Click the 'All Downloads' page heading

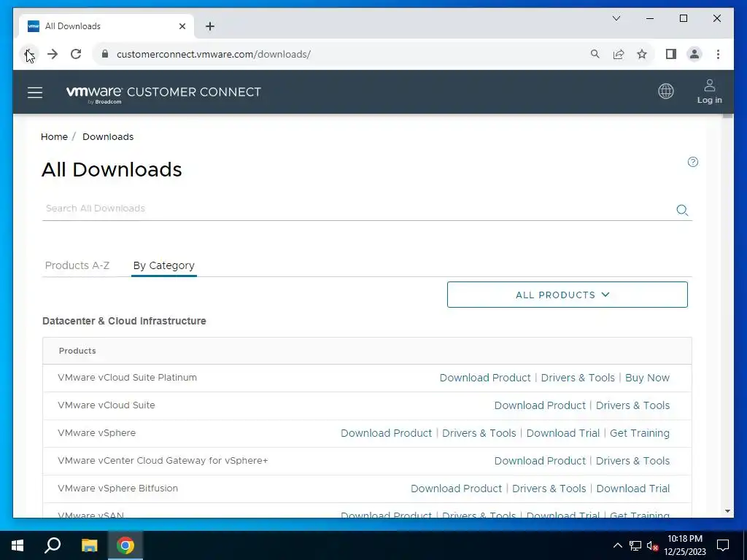tap(112, 169)
